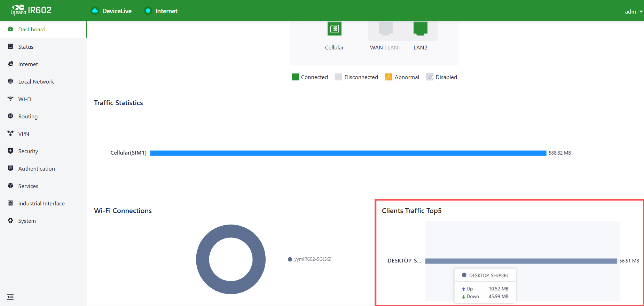Open VPN using its sidebar icon
The height and width of the screenshot is (306, 644).
click(x=10, y=134)
